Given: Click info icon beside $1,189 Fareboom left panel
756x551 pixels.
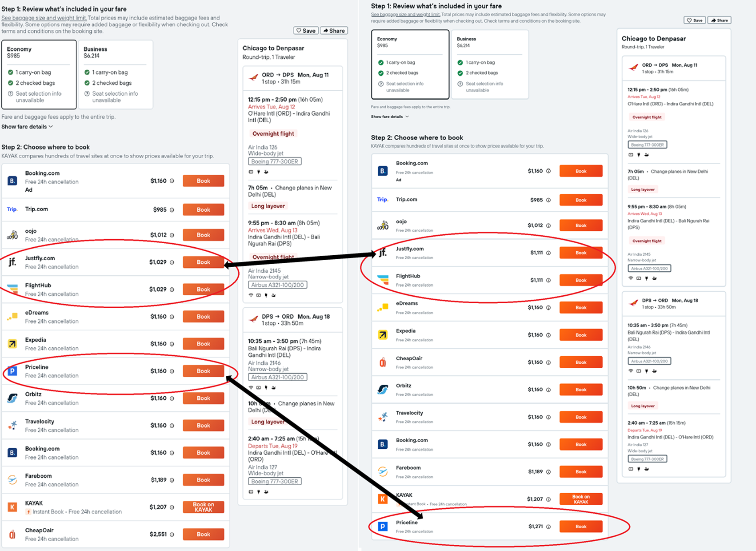Looking at the screenshot, I should (172, 480).
